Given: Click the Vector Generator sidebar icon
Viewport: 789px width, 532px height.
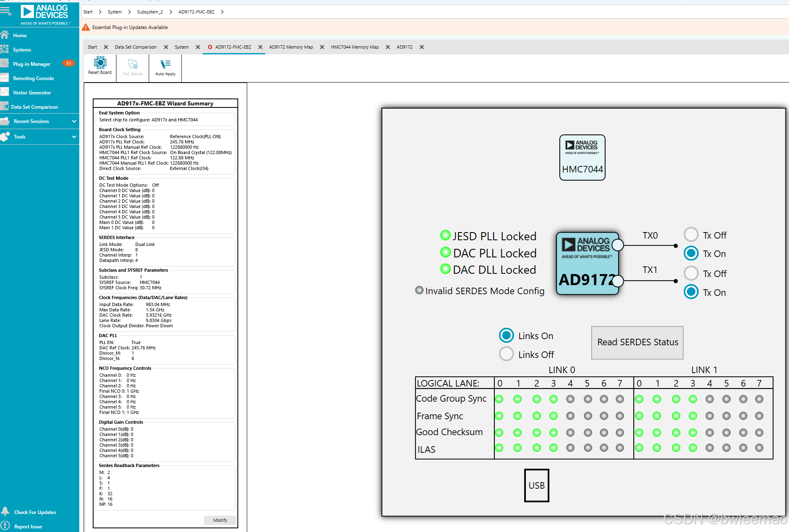Looking at the screenshot, I should pyautogui.click(x=4, y=92).
